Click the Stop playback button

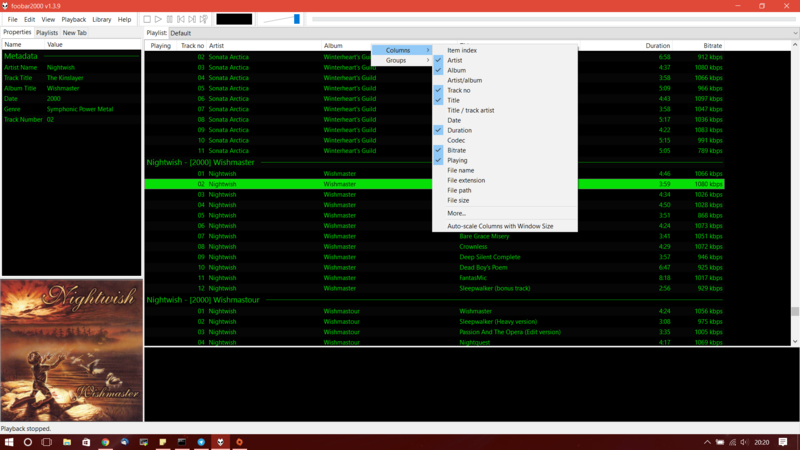tap(147, 19)
